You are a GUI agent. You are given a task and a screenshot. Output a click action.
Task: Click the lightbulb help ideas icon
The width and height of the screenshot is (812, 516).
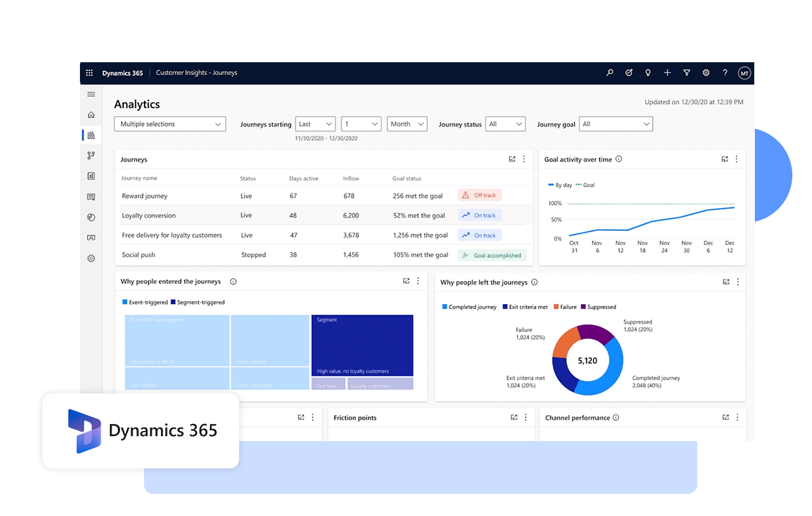tap(648, 72)
